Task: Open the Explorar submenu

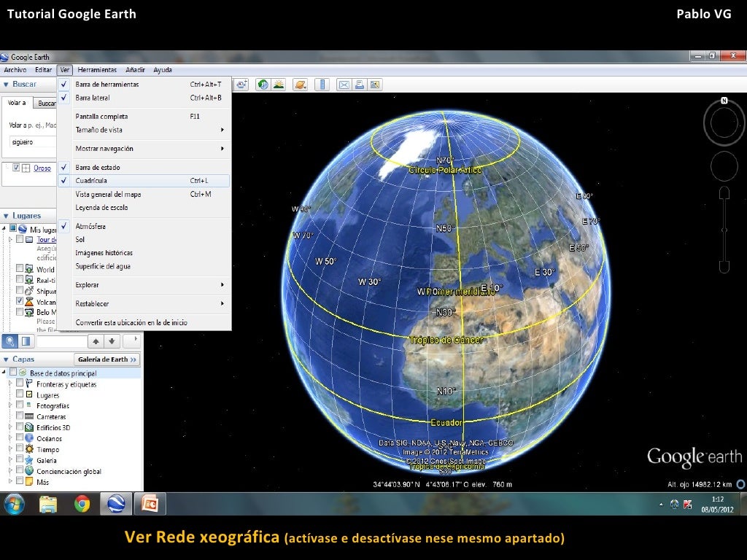Action: click(144, 285)
